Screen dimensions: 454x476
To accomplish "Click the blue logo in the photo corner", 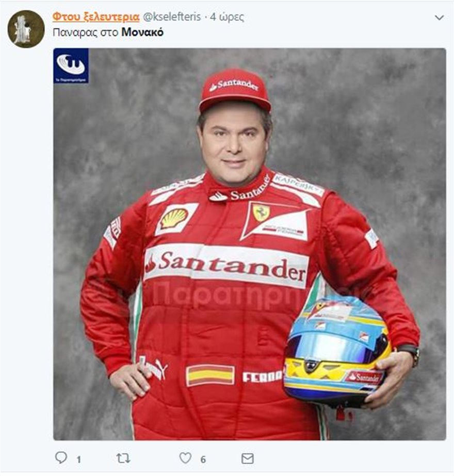I will pos(71,66).
